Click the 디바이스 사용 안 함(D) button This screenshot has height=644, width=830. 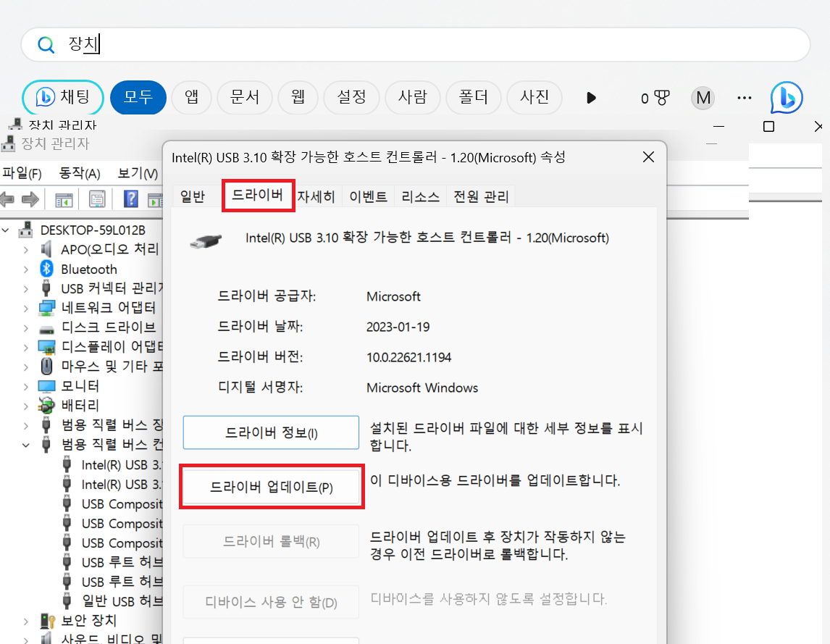271,602
